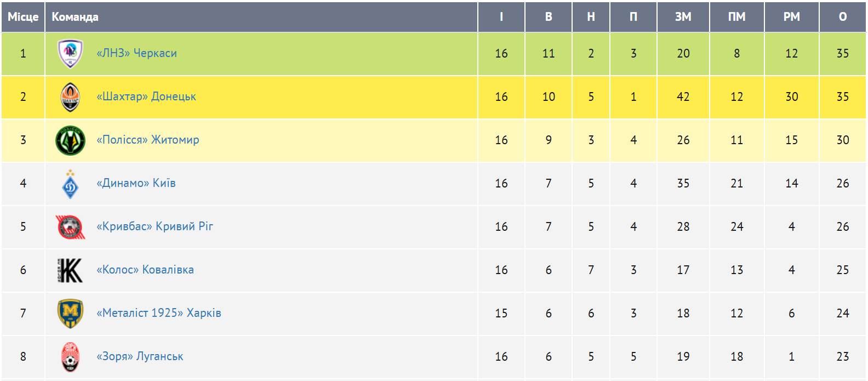Click the Kolos Kovalivka club logo
Screen dimensions: 868x381
tap(70, 270)
